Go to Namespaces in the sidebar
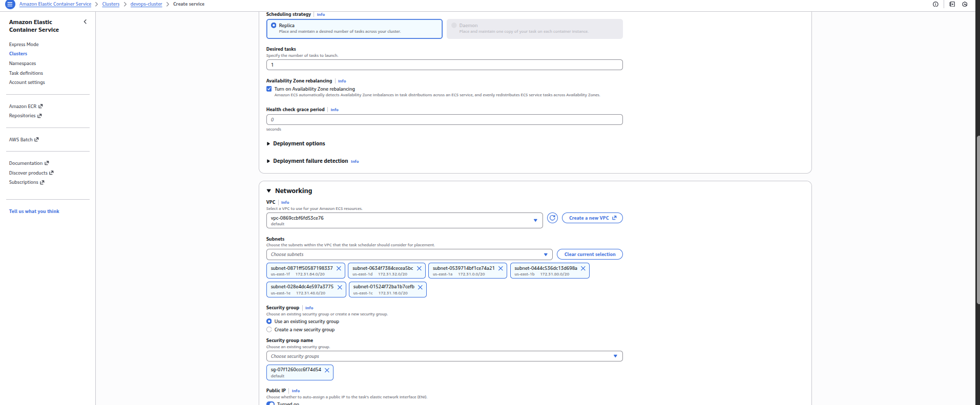Image resolution: width=980 pixels, height=405 pixels. pyautogui.click(x=23, y=63)
